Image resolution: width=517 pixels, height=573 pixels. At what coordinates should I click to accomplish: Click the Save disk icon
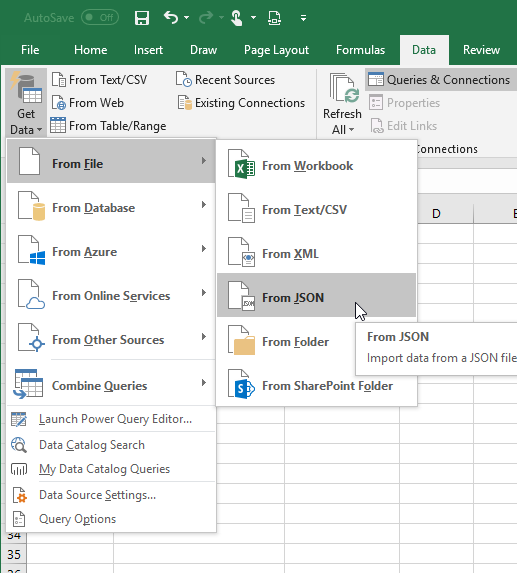(x=142, y=18)
